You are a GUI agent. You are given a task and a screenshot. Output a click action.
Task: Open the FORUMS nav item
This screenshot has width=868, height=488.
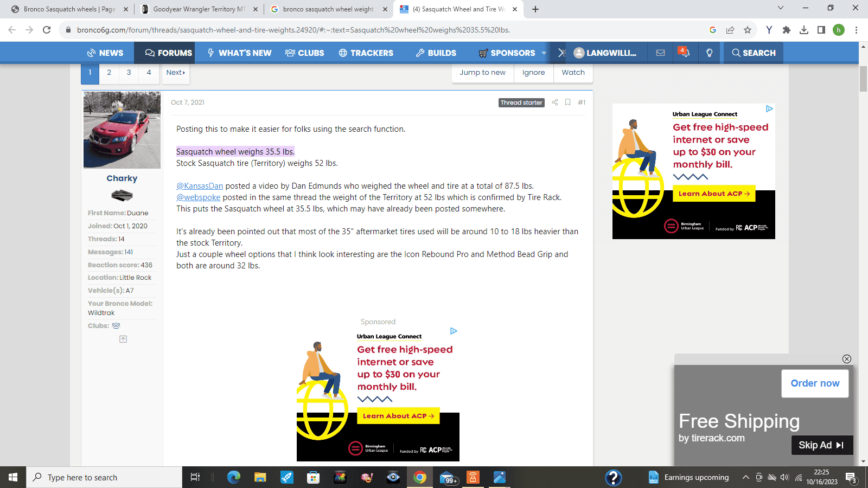tap(169, 53)
